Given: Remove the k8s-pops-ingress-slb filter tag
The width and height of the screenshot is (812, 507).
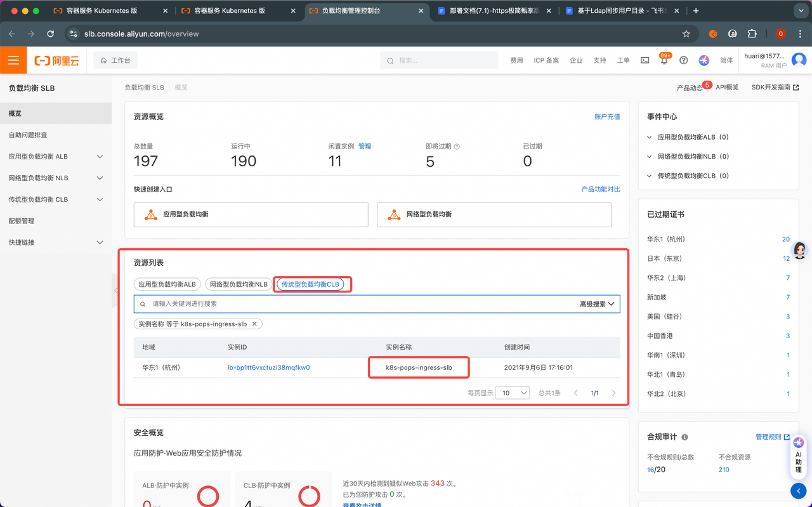Looking at the screenshot, I should click(x=254, y=324).
